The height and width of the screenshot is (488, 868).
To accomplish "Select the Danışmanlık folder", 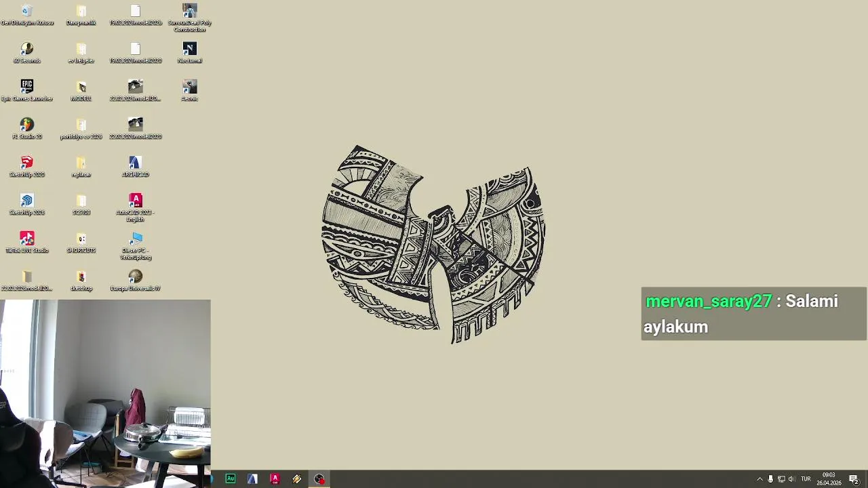I will (81, 15).
